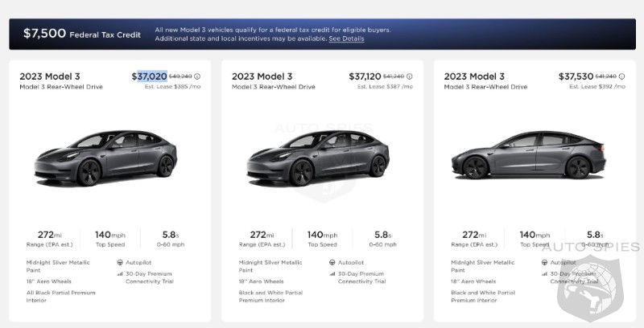This screenshot has height=328, width=644.
Task: Click the connectivity signal icon in the middle card
Action: [332, 273]
